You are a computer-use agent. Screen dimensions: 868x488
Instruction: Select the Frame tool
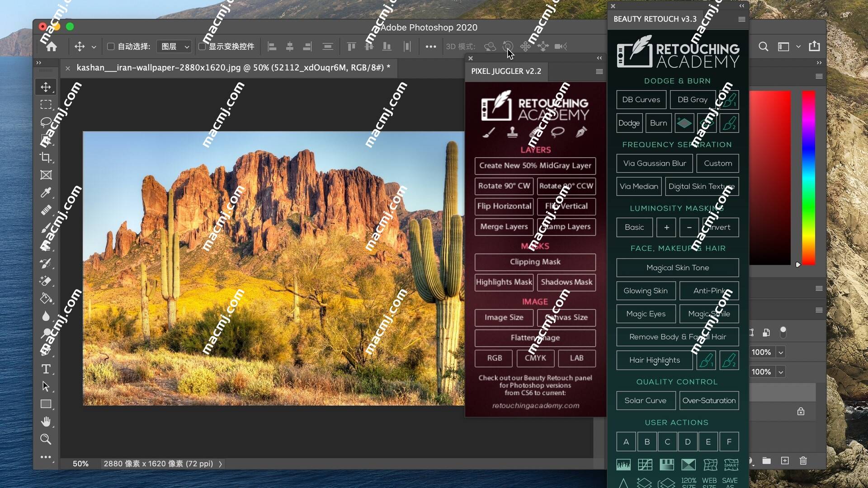46,175
